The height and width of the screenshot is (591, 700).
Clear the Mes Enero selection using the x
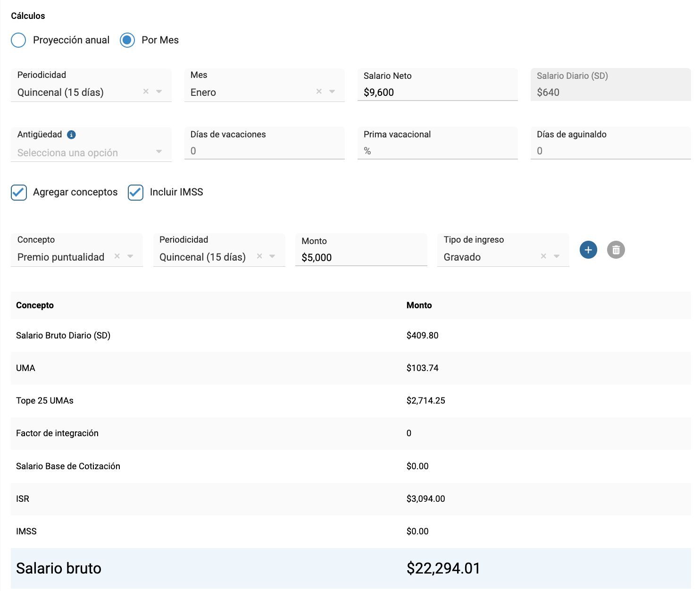click(x=319, y=92)
